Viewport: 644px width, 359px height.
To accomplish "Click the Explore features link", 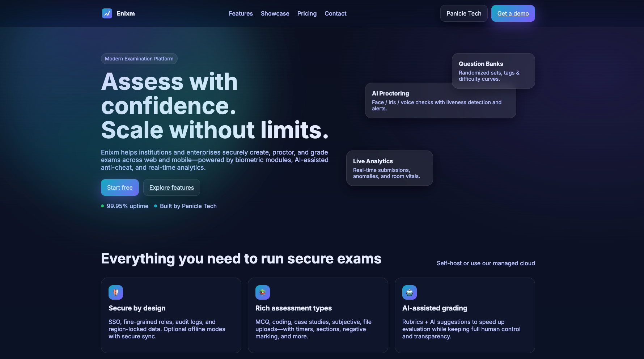I will pos(171,187).
